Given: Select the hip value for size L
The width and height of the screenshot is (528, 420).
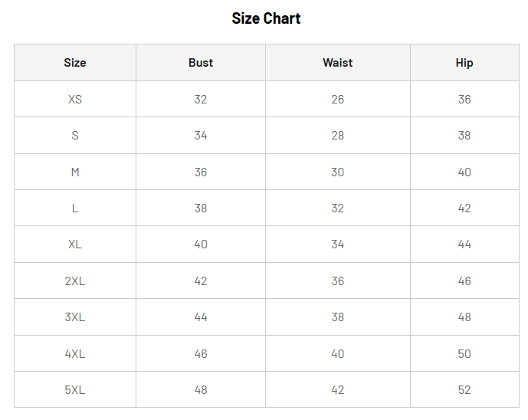Looking at the screenshot, I should (x=464, y=208).
